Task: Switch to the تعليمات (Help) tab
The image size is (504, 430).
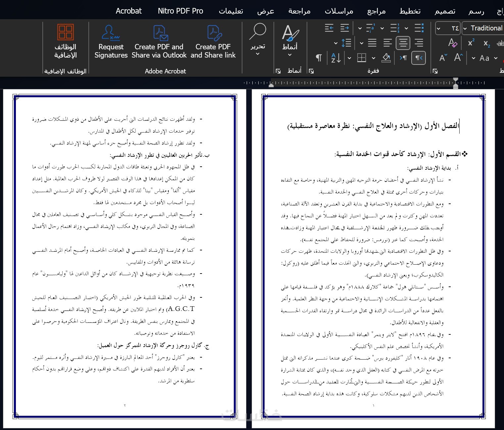Action: tap(231, 11)
